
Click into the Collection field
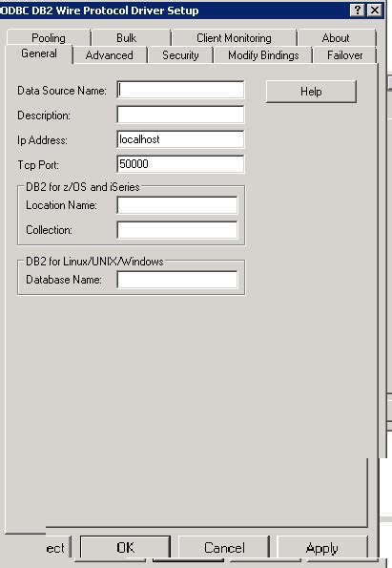pyautogui.click(x=177, y=230)
